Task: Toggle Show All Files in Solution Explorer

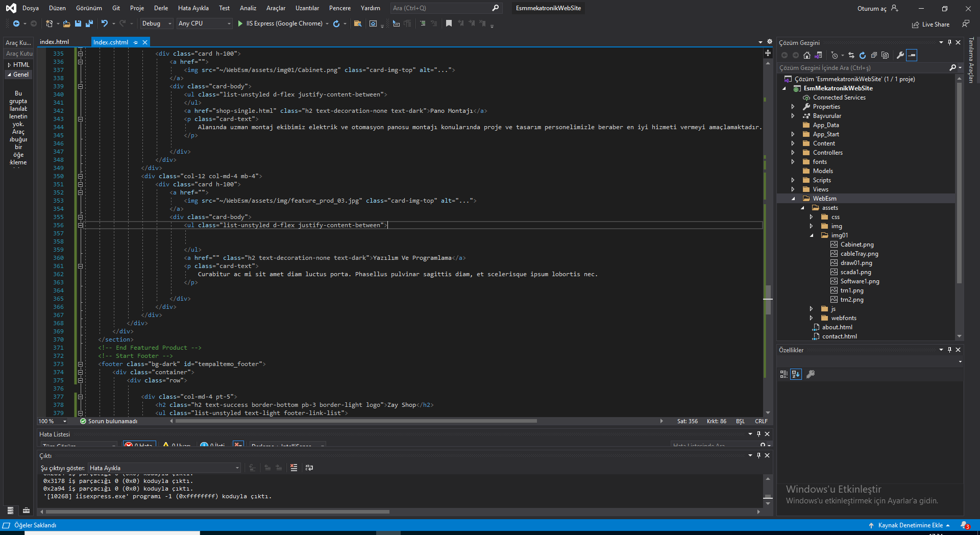Action: coord(885,55)
